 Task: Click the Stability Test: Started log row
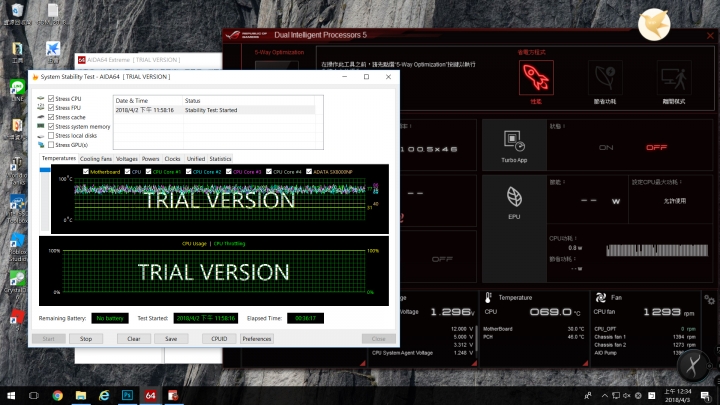coord(214,110)
